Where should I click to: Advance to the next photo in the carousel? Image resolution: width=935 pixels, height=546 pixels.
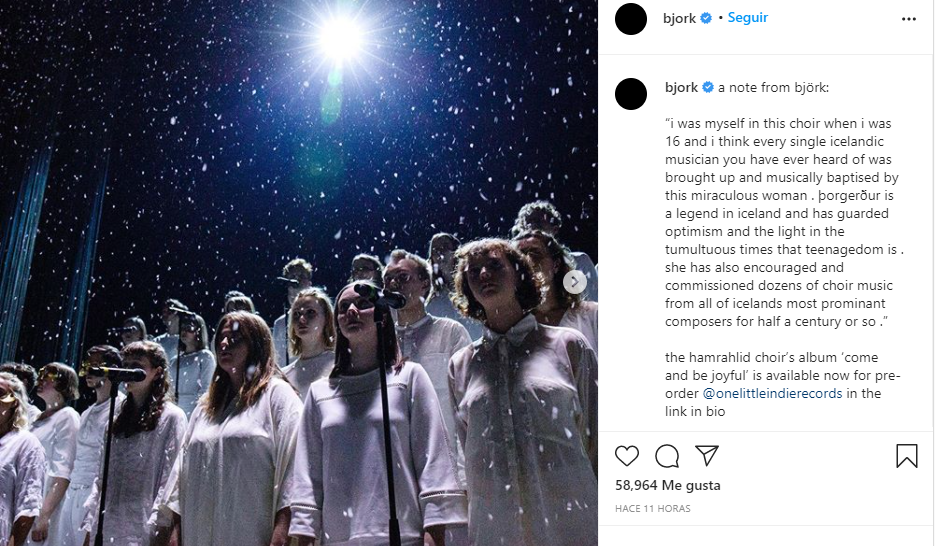[575, 282]
